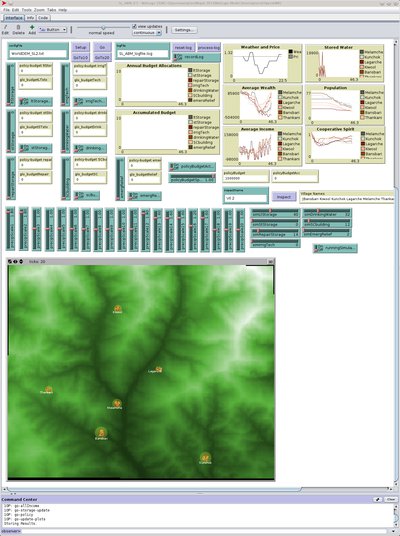This screenshot has height=536, width=400.
Task: Open the Zoom menu
Action: point(39,10)
